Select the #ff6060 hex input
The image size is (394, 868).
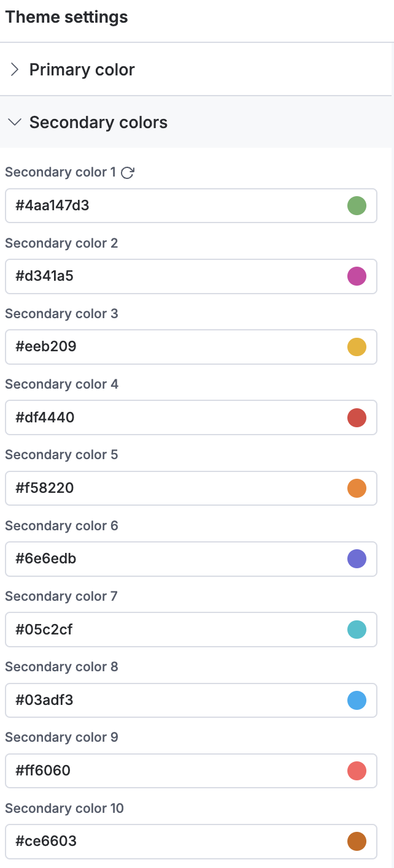[x=191, y=771]
